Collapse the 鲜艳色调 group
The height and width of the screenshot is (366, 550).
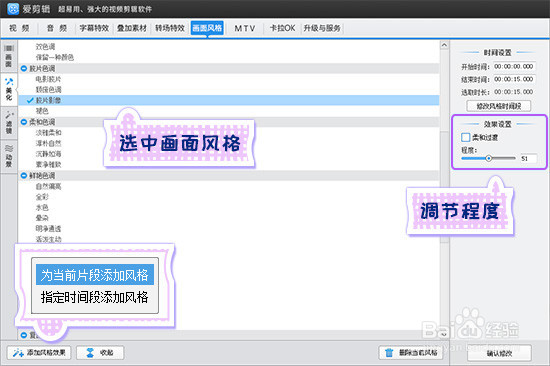(24, 175)
